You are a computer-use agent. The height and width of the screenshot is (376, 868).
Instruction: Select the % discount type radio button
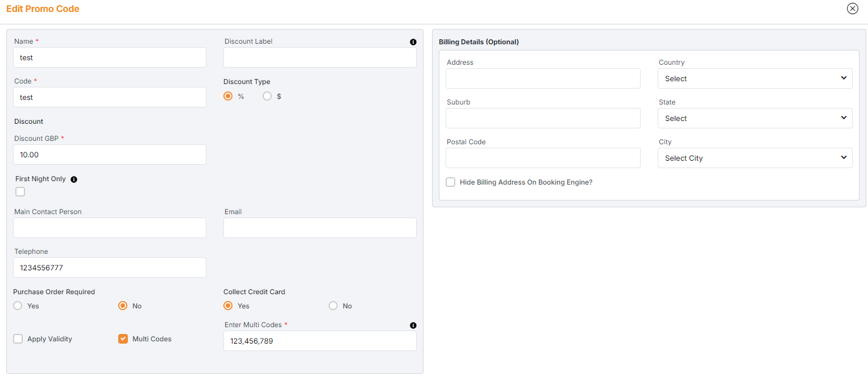coord(228,97)
